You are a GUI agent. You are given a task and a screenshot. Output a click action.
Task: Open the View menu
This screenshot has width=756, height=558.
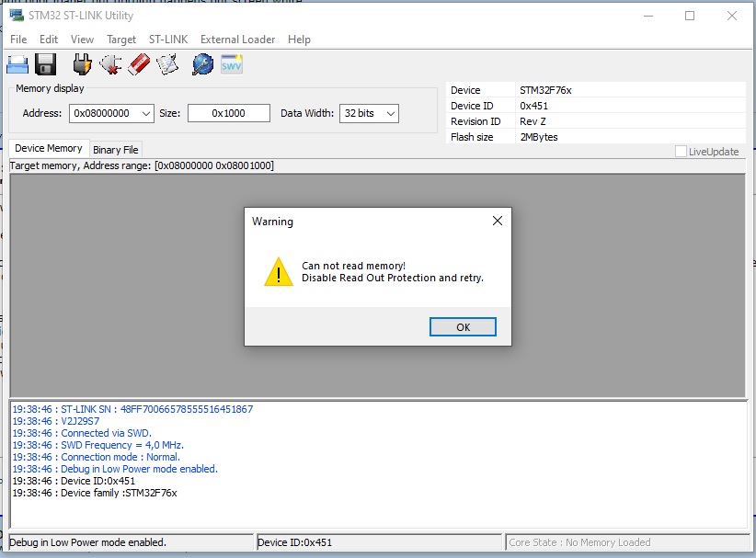[82, 40]
